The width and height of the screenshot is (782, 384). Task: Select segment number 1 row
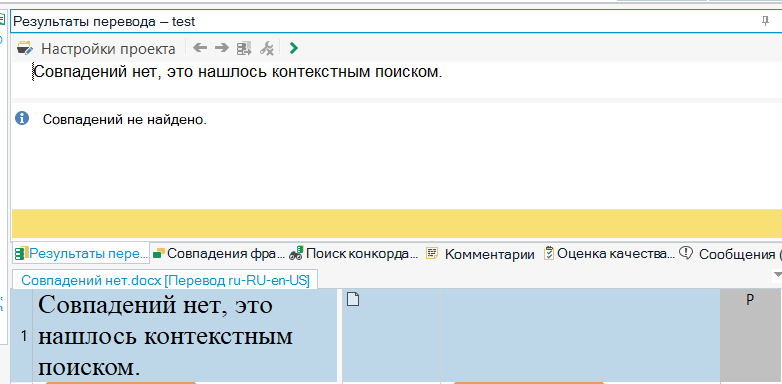point(23,337)
